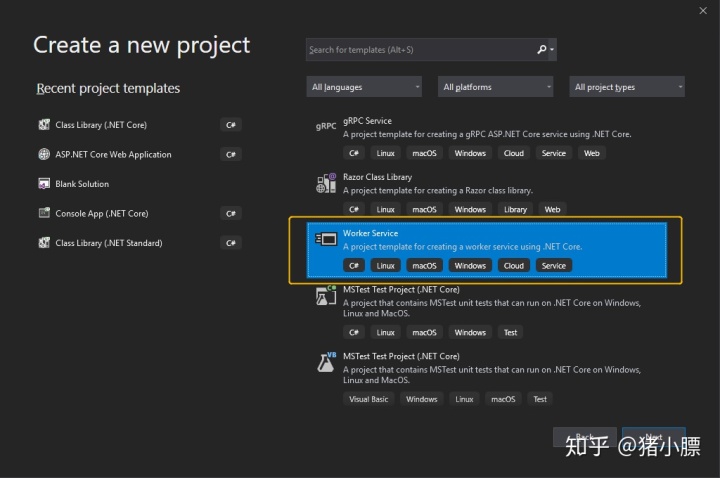Open the All project types dropdown

(627, 87)
